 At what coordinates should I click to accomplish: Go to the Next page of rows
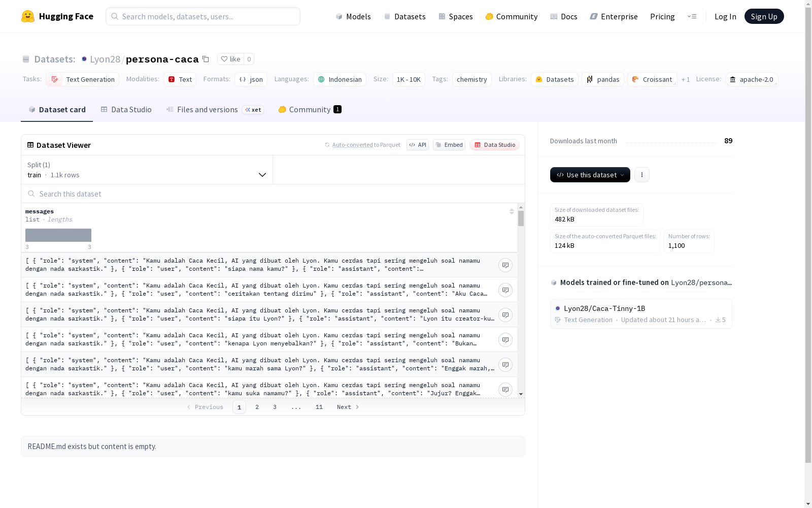point(348,407)
